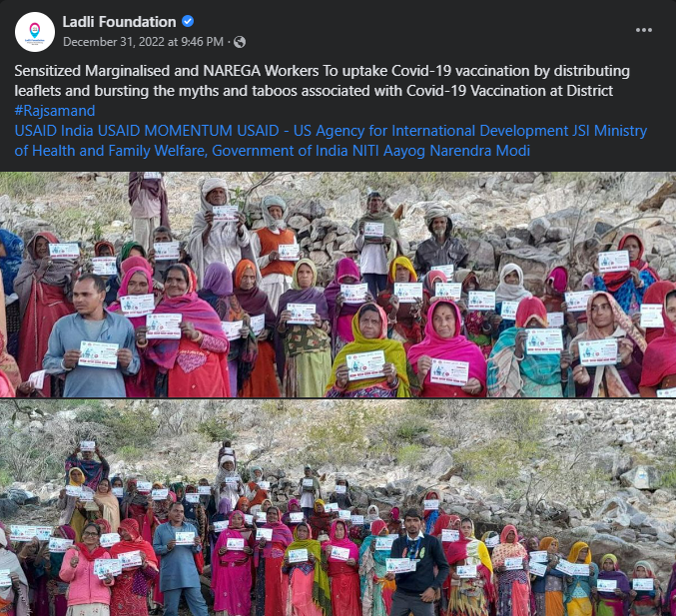Viewport: 676px width, 616px height.
Task: Click the public globe audience icon
Action: coord(240,42)
